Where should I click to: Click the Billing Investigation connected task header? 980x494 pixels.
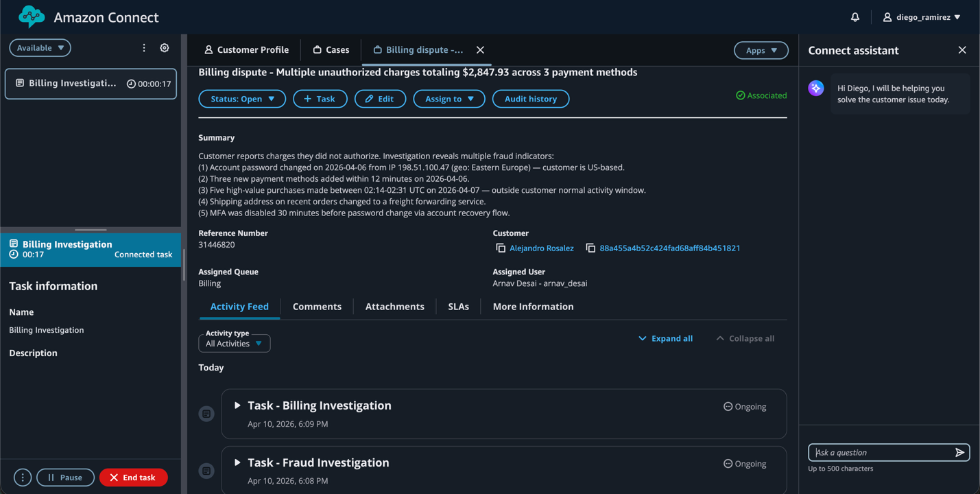point(91,249)
